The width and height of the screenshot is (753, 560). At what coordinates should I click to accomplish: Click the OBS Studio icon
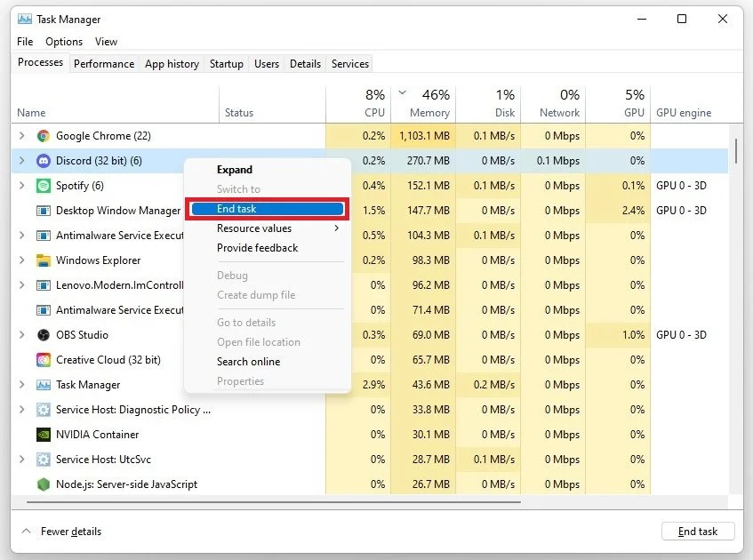(x=44, y=335)
